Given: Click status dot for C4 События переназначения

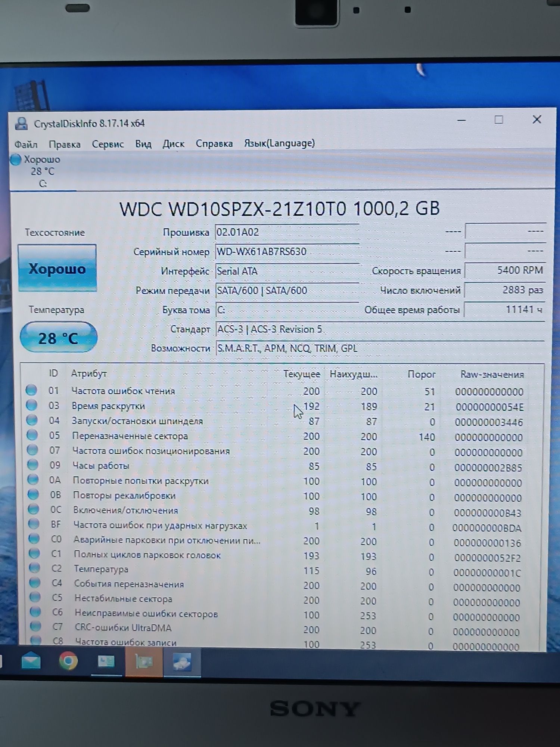Looking at the screenshot, I should 35,583.
